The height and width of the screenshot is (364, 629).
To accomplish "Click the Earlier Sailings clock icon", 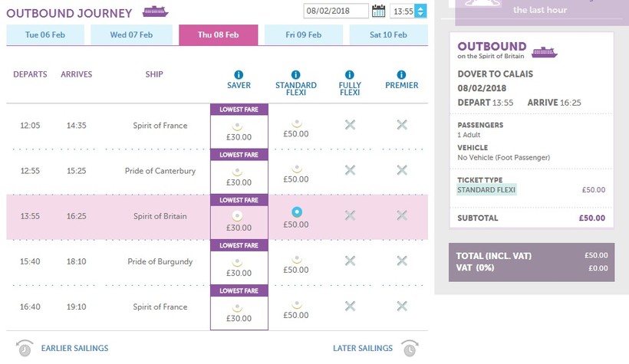I will (x=25, y=348).
